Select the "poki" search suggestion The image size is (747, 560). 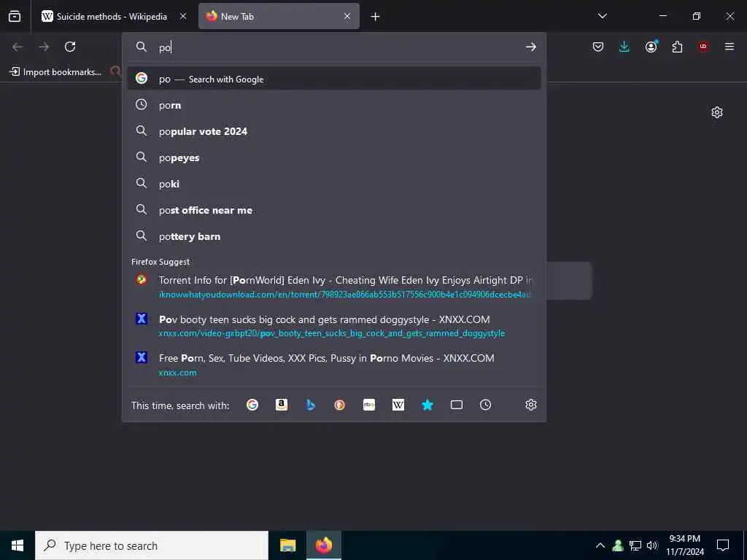point(334,183)
